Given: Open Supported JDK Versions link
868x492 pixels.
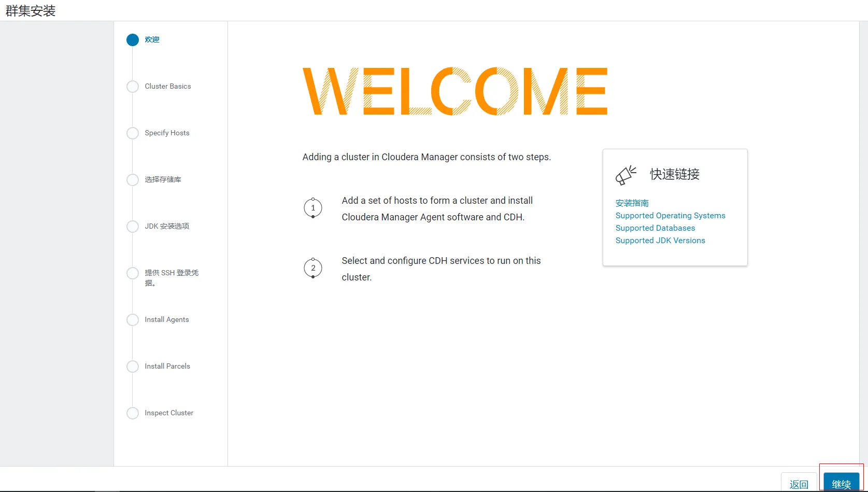Looking at the screenshot, I should coord(660,241).
